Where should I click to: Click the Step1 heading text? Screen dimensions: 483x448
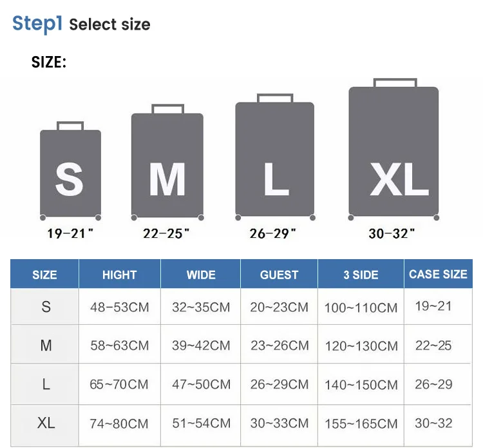coord(37,23)
